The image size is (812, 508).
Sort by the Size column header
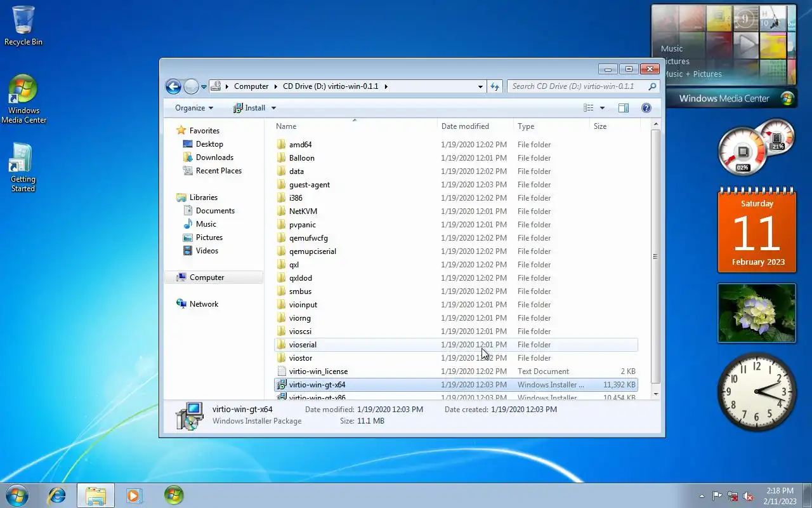tap(614, 126)
